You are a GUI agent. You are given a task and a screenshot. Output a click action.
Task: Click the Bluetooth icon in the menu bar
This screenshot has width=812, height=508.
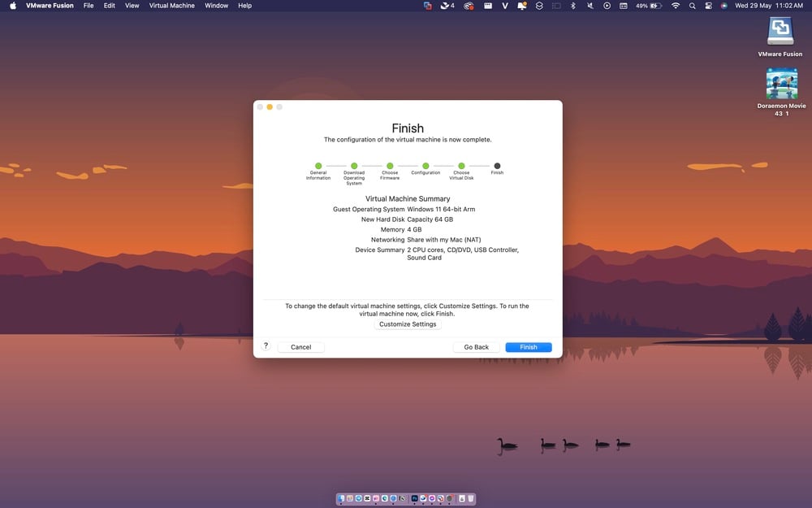point(572,6)
